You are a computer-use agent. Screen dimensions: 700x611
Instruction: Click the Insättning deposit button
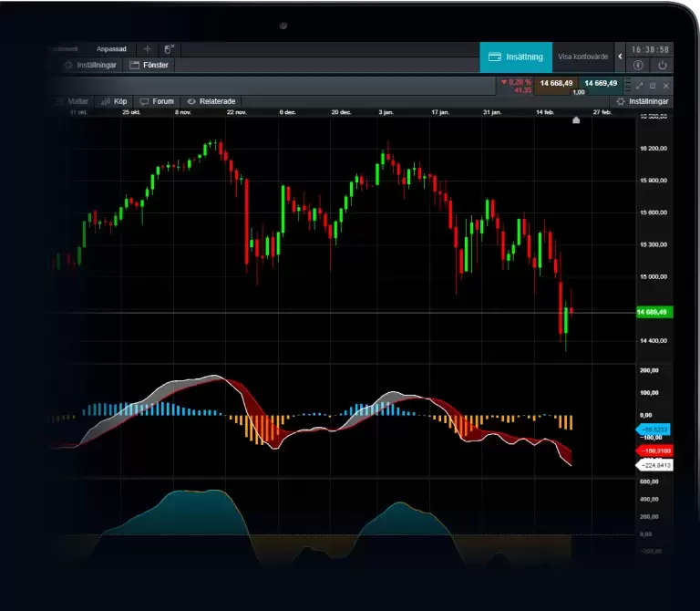516,57
